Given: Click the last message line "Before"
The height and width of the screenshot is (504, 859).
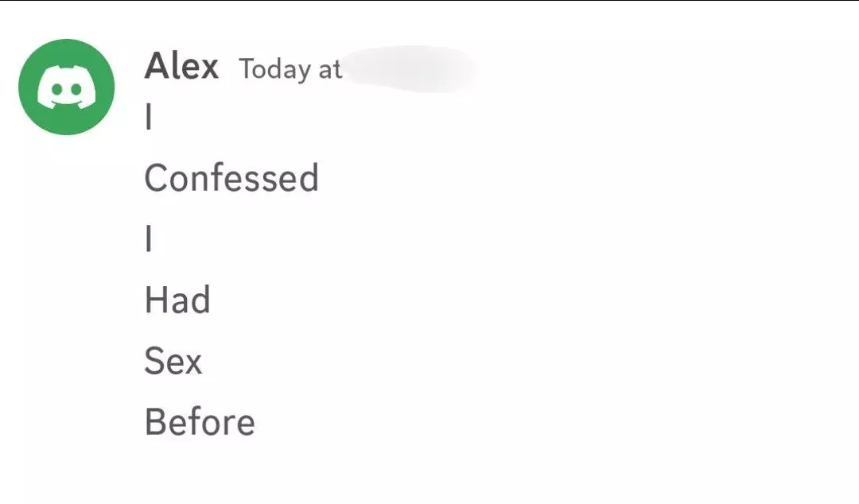Looking at the screenshot, I should pyautogui.click(x=200, y=422).
